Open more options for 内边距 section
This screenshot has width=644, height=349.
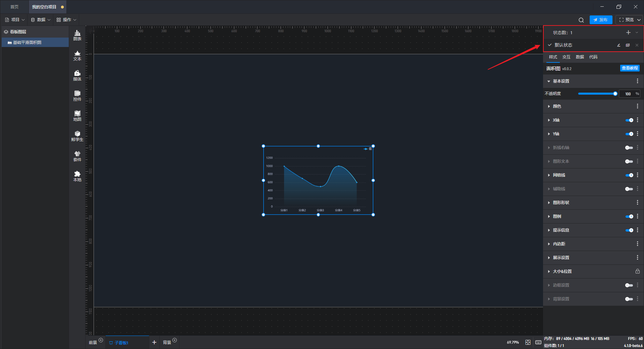coord(637,244)
